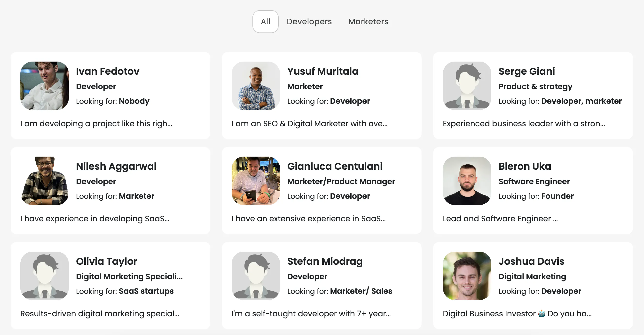Screen dimensions: 644x335
Task: Open Joshua Davis's profile photo
Action: click(x=467, y=276)
